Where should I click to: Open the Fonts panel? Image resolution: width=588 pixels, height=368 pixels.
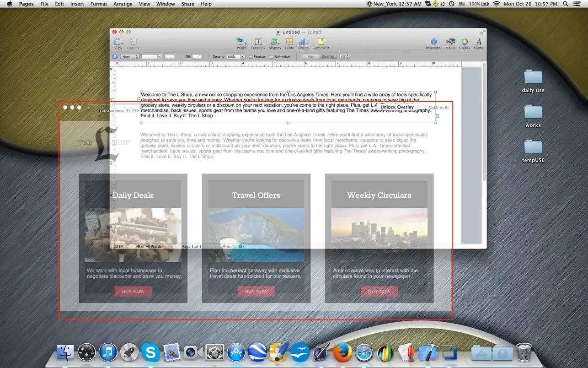click(478, 43)
